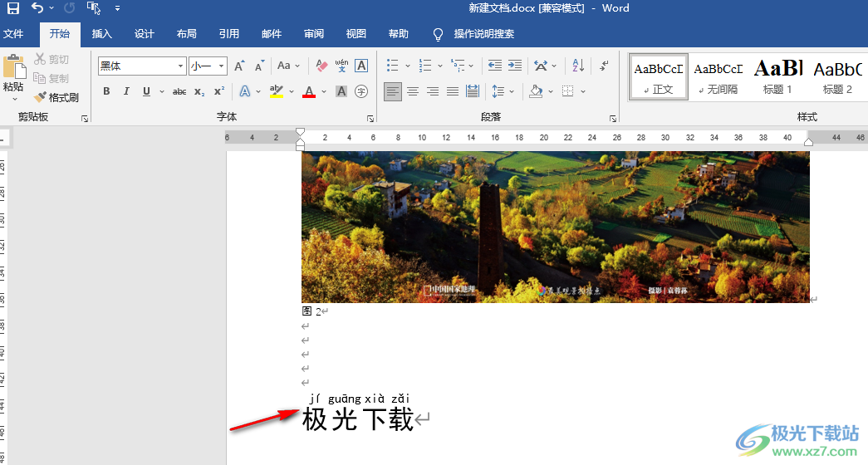868x465 pixels.
Task: Click the 剪切 cut button
Action: coord(51,59)
